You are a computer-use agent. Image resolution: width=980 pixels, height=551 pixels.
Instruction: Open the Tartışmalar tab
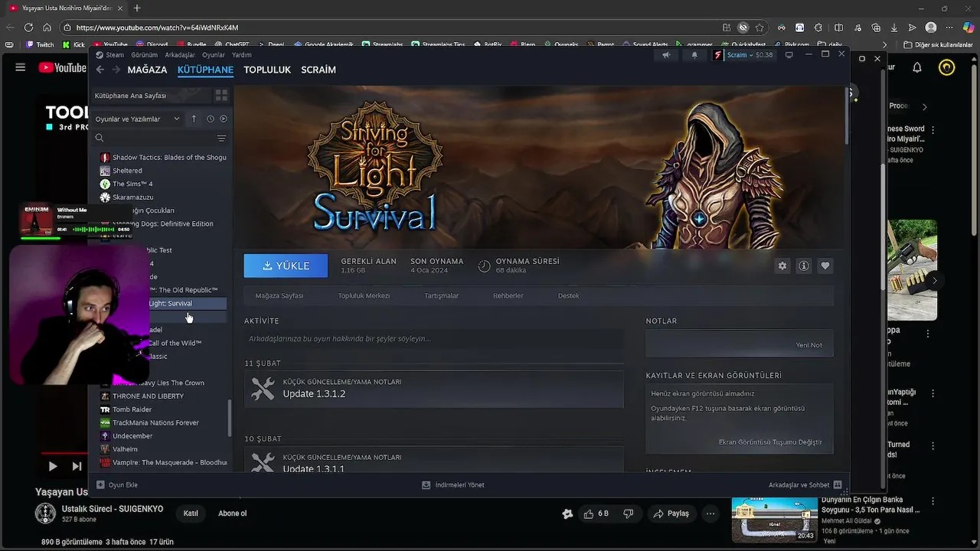click(442, 295)
